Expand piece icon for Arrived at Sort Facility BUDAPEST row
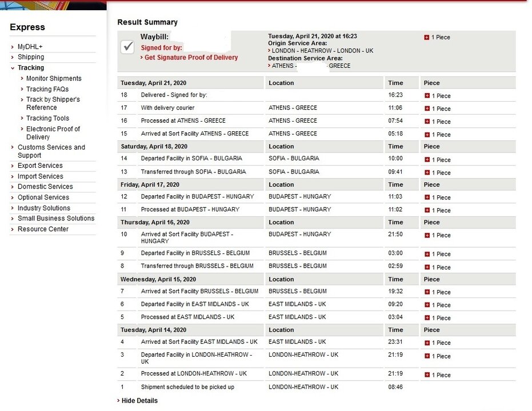532x411 pixels. point(427,235)
